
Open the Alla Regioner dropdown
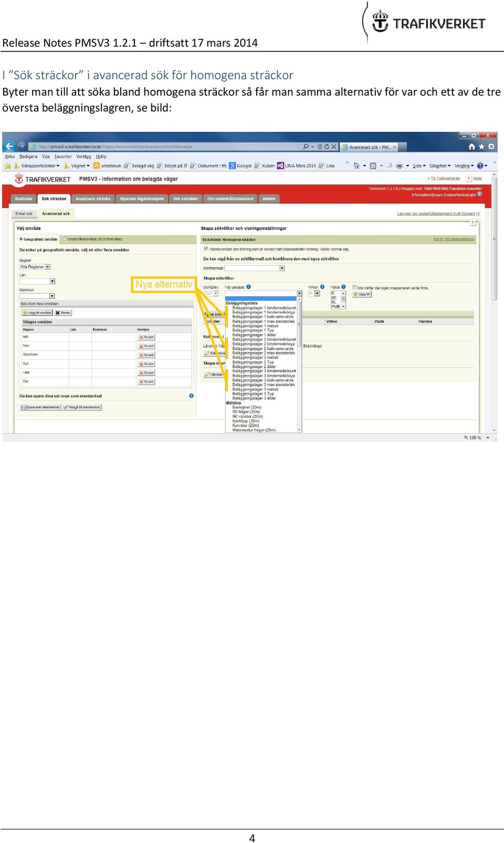tap(35, 267)
